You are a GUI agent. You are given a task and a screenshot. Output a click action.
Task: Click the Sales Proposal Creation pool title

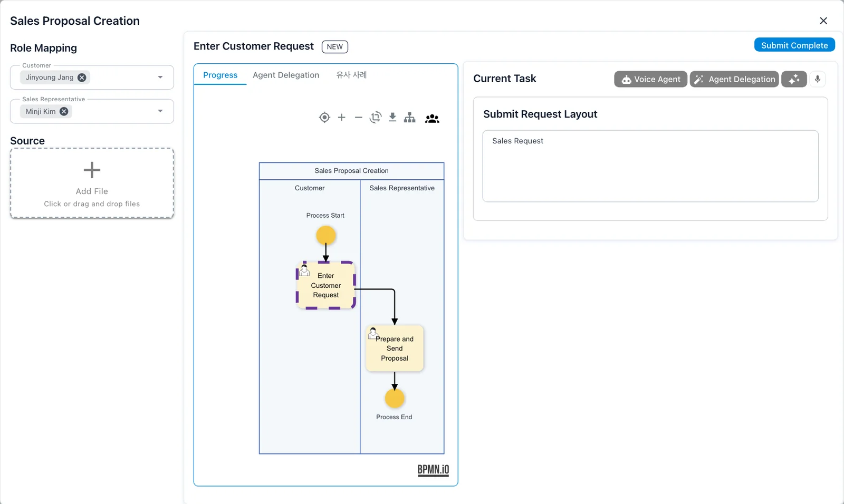(351, 171)
